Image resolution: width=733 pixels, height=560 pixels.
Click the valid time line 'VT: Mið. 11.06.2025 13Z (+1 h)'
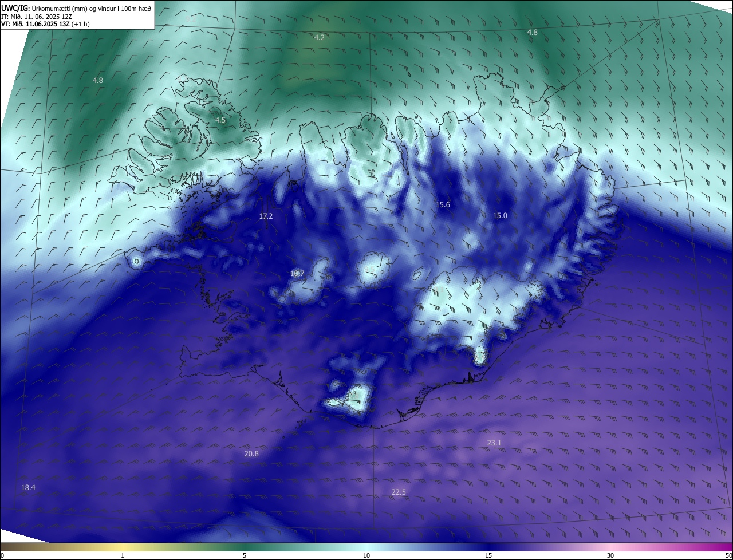45,24
